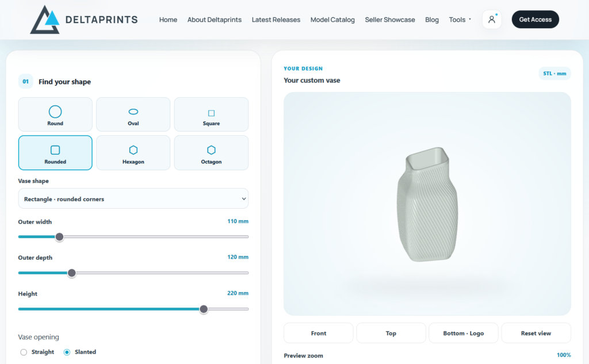Adjust the Height slider
The image size is (589, 364).
133,309
